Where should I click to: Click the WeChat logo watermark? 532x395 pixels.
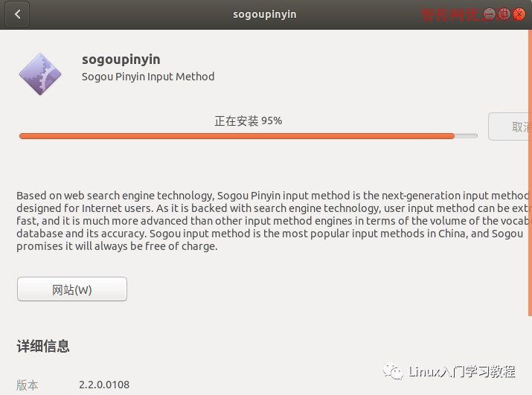pos(393,371)
